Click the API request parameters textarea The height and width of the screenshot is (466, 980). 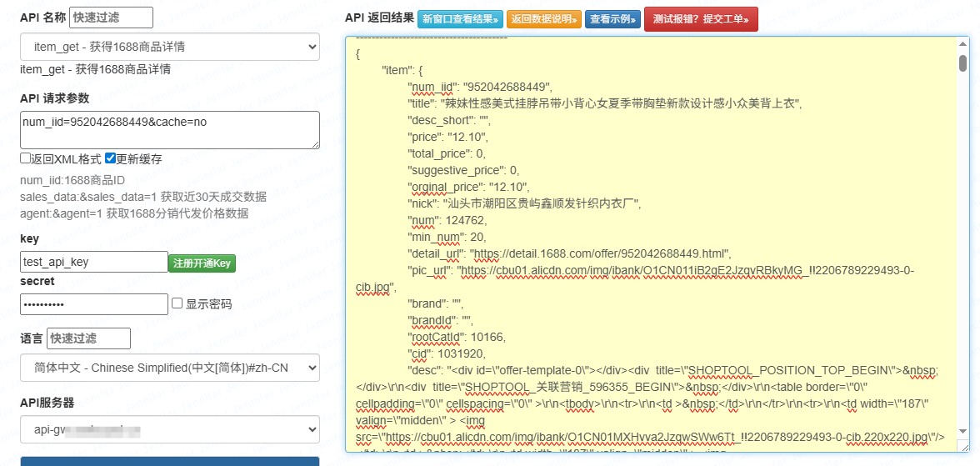pyautogui.click(x=170, y=130)
